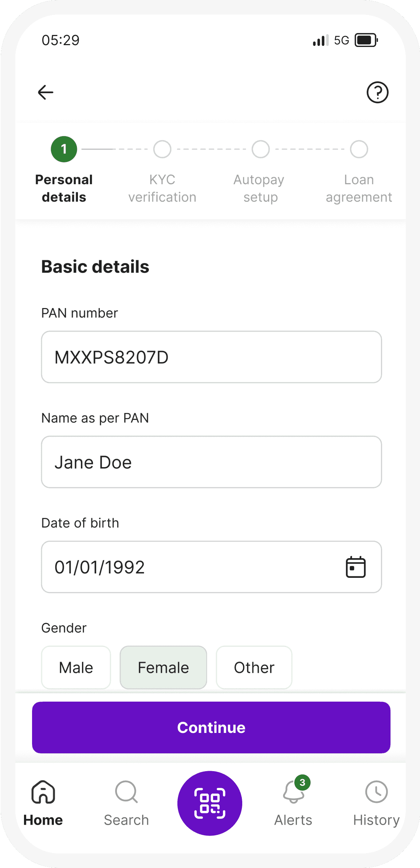Jump to Loan agreement step

pyautogui.click(x=359, y=149)
